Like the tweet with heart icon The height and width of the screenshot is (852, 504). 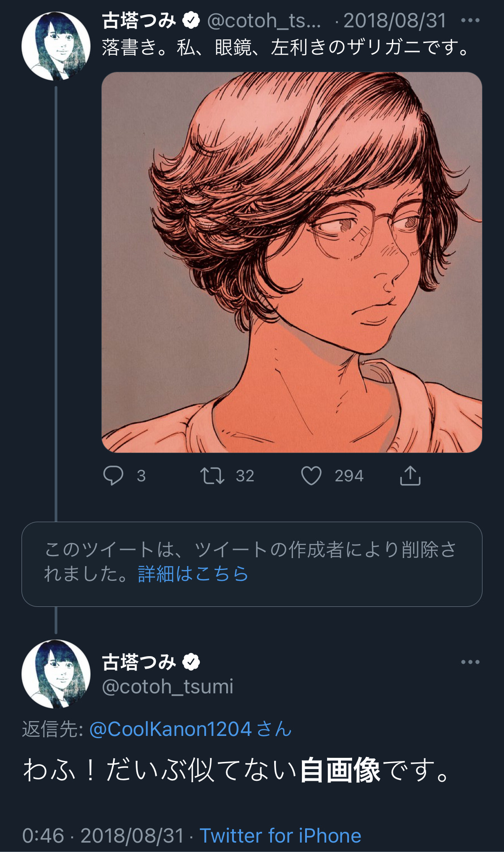(311, 476)
